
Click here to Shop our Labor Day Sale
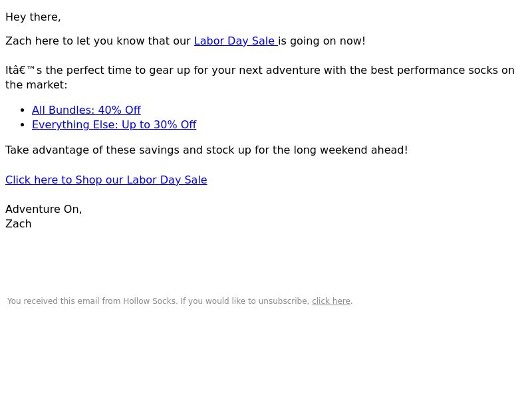click(x=106, y=180)
